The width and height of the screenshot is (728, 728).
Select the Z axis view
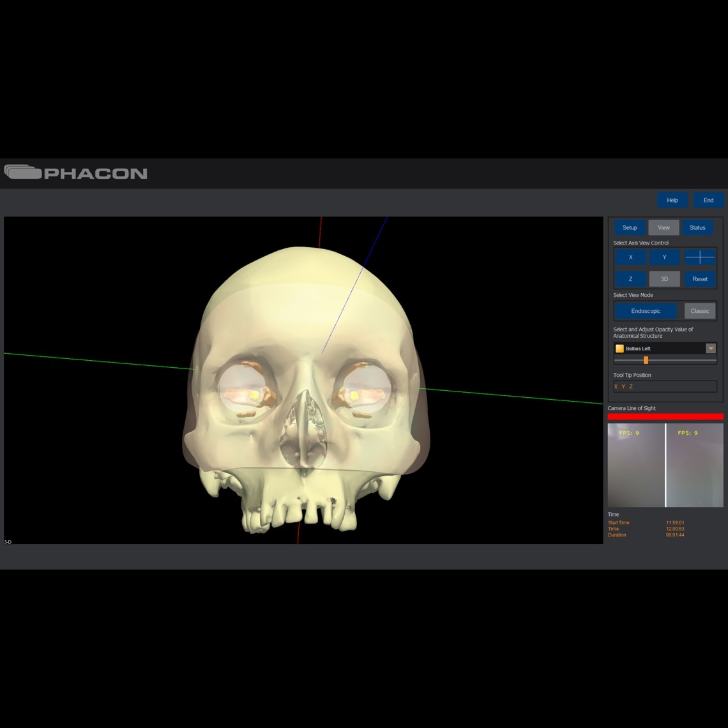(630, 279)
